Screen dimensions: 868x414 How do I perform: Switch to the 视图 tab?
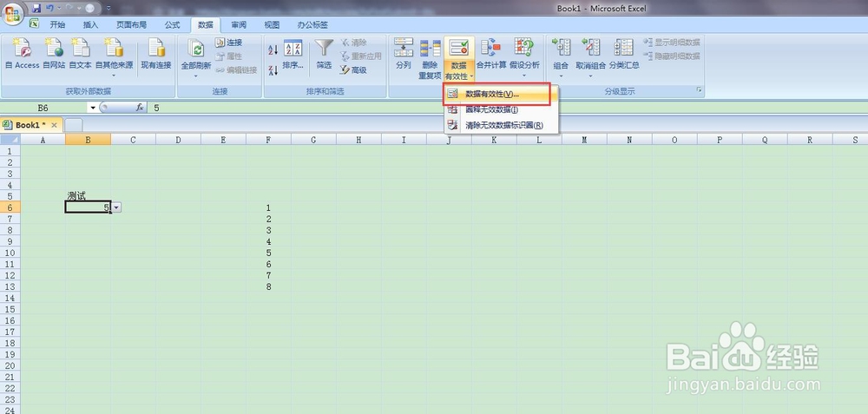[272, 25]
